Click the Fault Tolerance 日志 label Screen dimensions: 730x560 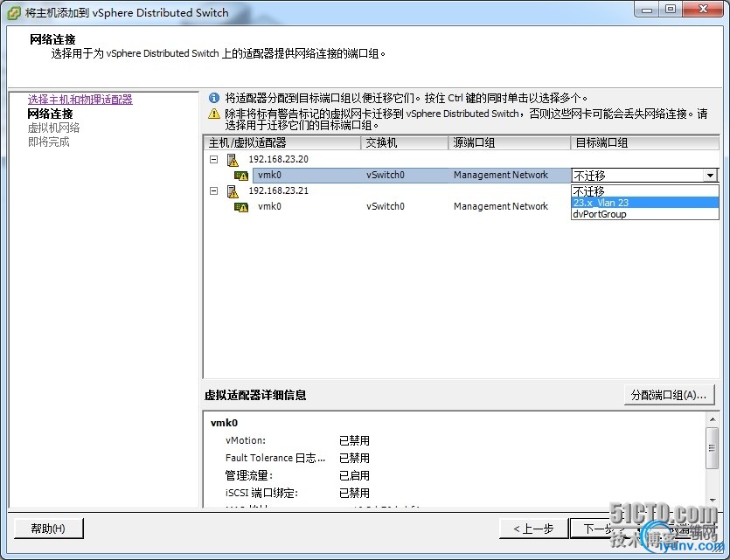275,458
